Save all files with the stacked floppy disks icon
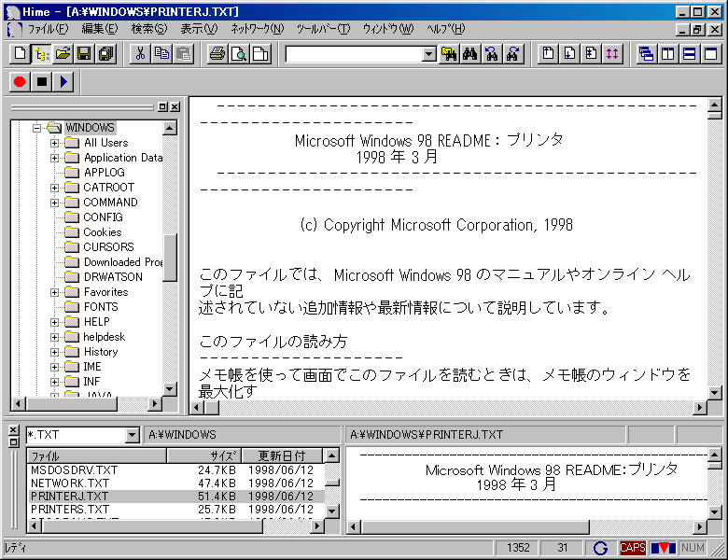Image resolution: width=728 pixels, height=560 pixels. (105, 54)
